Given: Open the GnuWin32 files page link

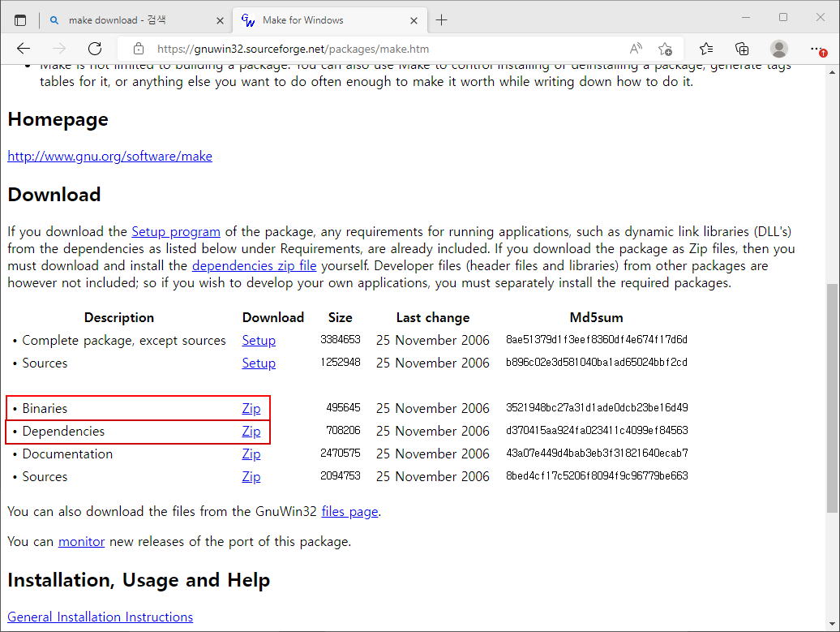Looking at the screenshot, I should (x=349, y=511).
